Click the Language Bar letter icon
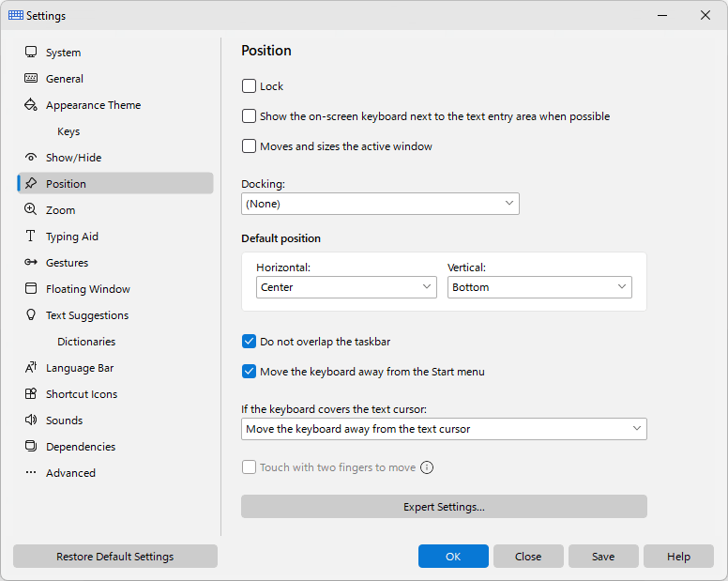Viewport: 728px width, 581px height. coord(31,367)
